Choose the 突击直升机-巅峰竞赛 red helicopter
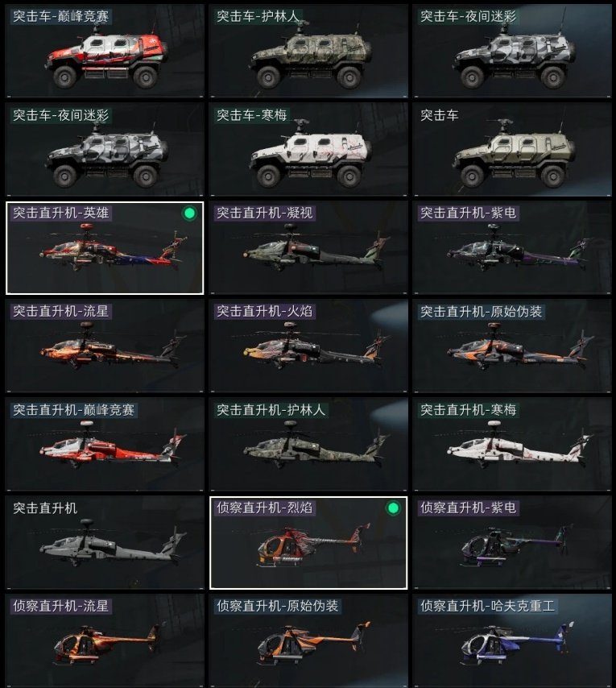Image resolution: width=616 pixels, height=688 pixels. 105,444
